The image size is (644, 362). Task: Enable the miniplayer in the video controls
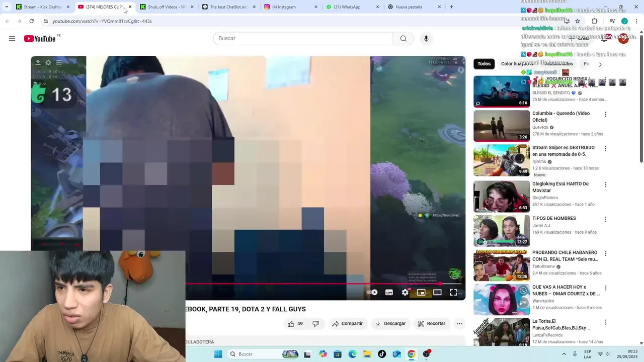pos(421,292)
